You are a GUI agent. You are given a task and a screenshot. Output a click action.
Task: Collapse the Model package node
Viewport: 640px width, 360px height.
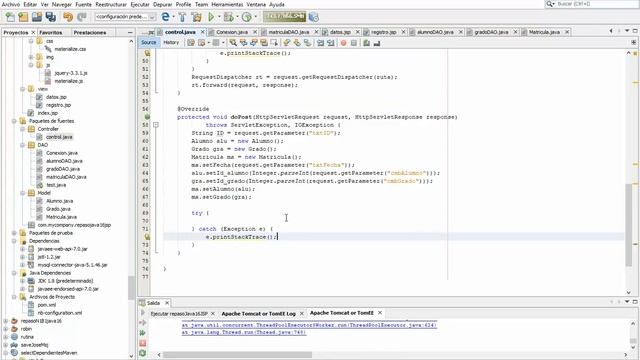pyautogui.click(x=23, y=193)
